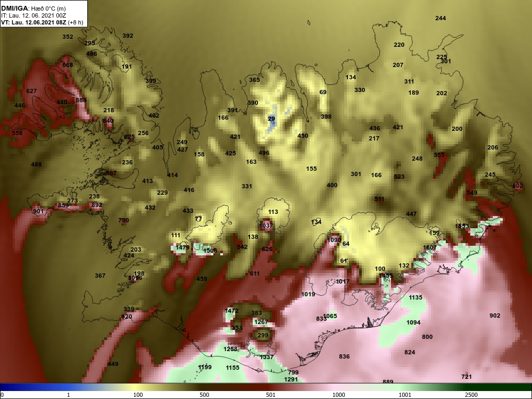Click the map value "1094"
Screen dimensions: 532x399
413,323
